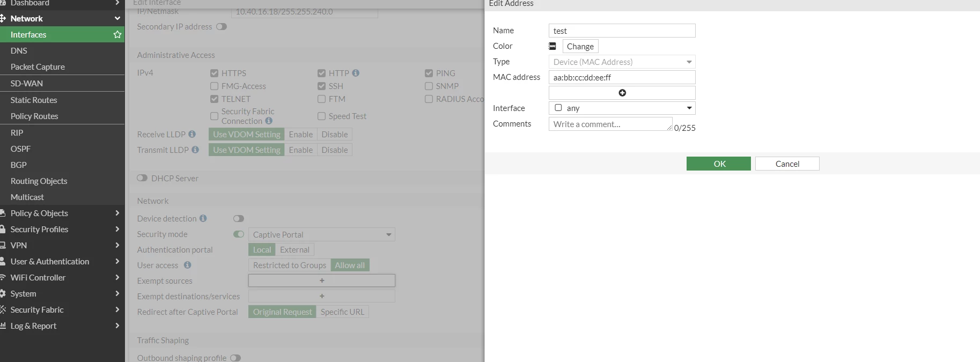Click the Device detection info icon
The width and height of the screenshot is (980, 362).
[x=203, y=218]
